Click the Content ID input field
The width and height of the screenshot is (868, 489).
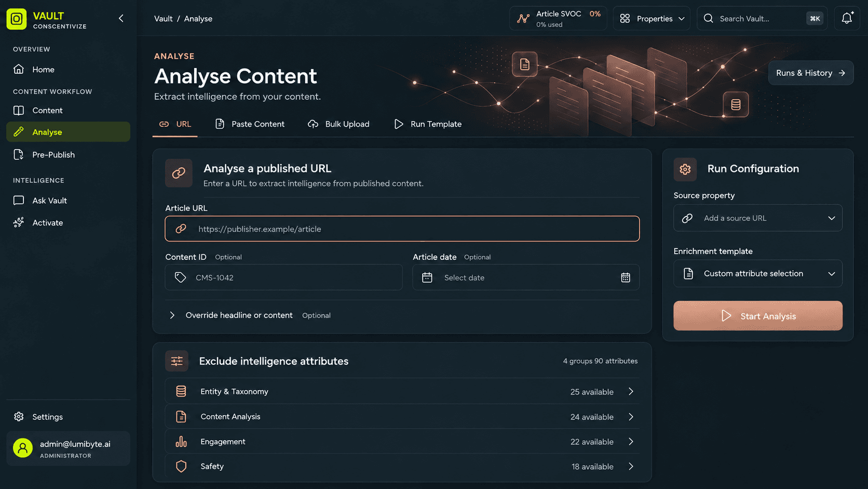(x=284, y=277)
